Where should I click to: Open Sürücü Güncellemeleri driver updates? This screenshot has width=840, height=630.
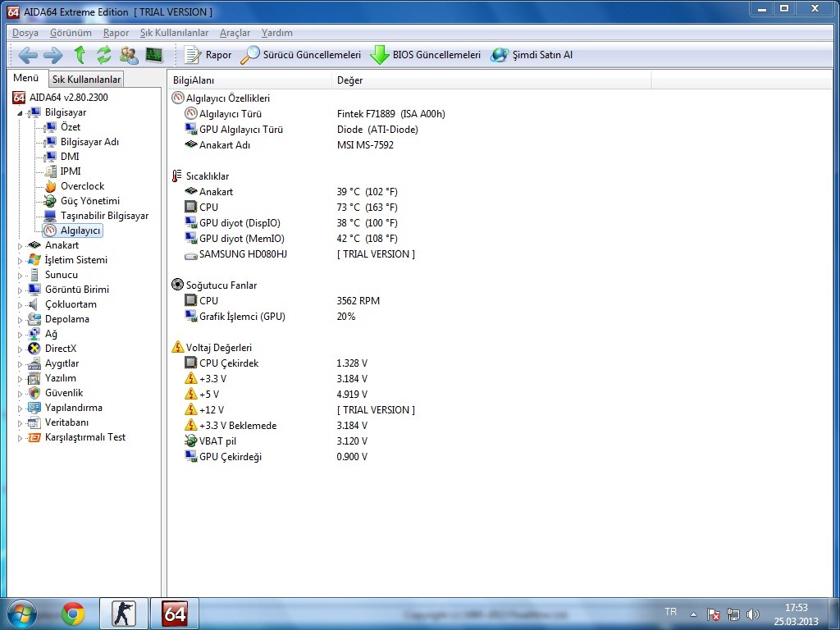300,55
